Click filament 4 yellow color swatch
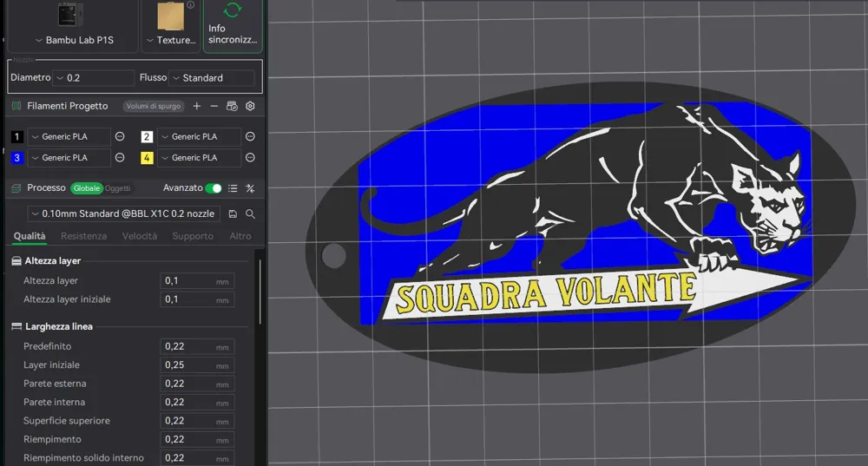This screenshot has height=466, width=868. click(x=147, y=158)
